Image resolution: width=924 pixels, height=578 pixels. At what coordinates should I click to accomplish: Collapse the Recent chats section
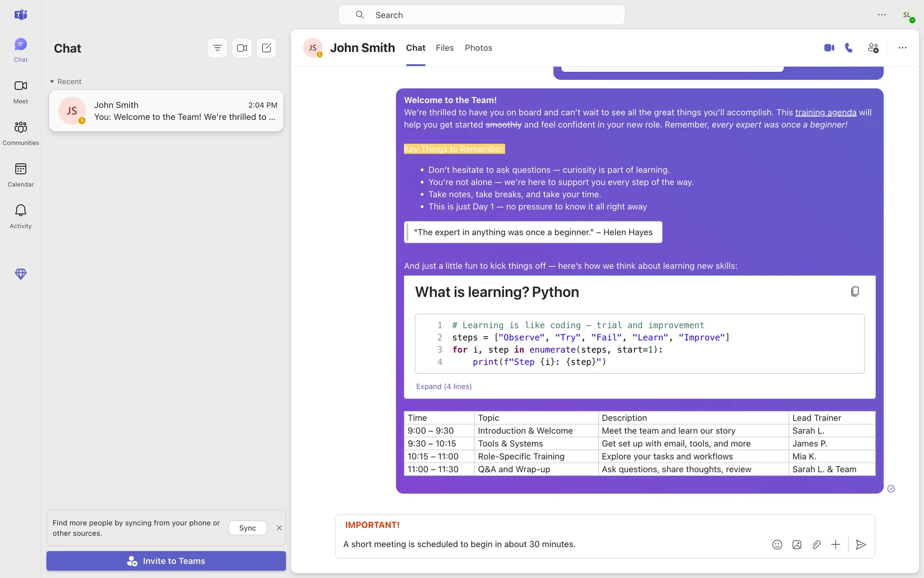tap(52, 81)
